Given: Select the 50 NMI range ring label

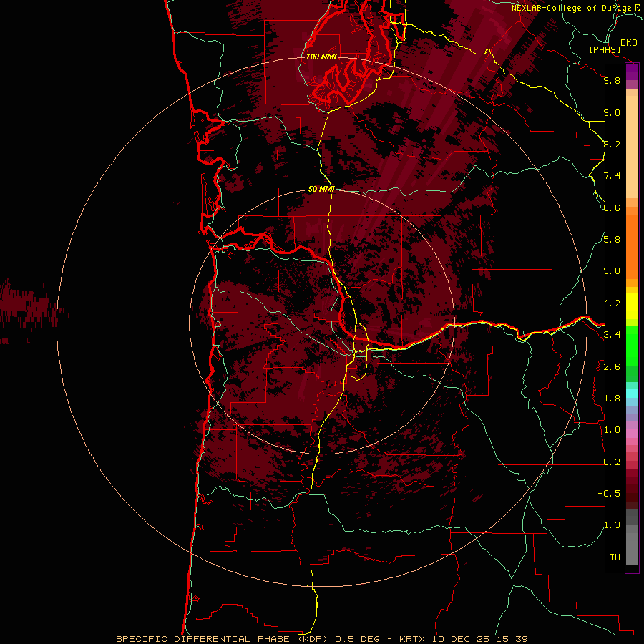Looking at the screenshot, I should tap(321, 190).
